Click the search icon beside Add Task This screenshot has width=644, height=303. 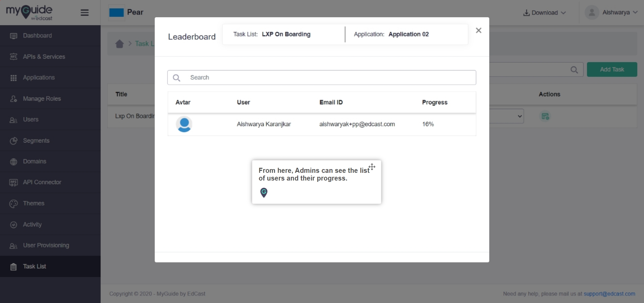(x=574, y=70)
